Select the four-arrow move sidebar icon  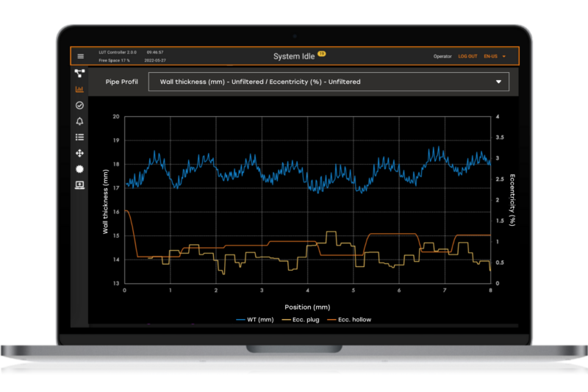(79, 153)
